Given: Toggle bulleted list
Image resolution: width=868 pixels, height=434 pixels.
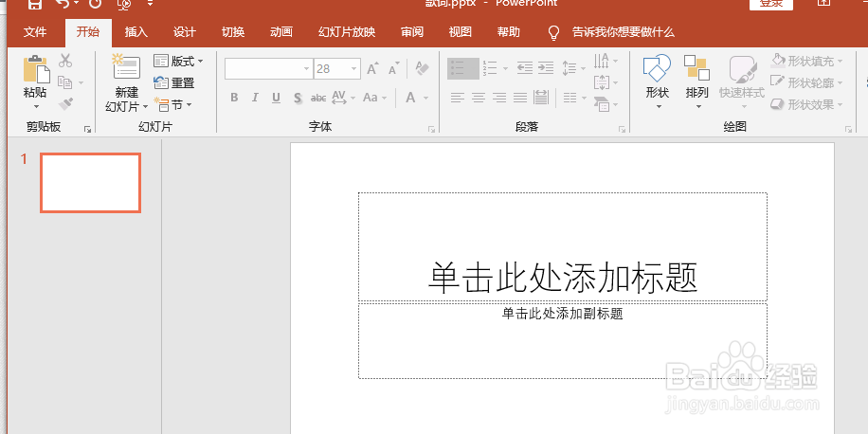Looking at the screenshot, I should 462,68.
